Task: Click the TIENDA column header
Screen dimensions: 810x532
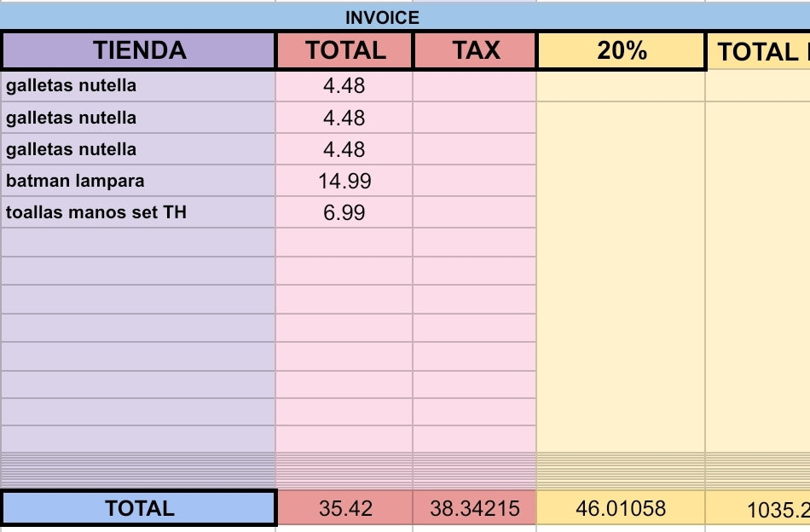Action: 139,51
